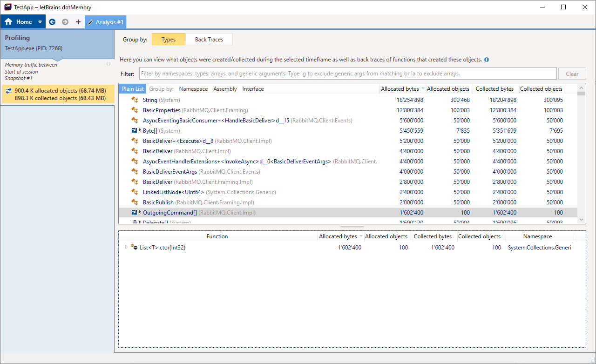Sort functions by Allocated bytes header

click(340, 236)
